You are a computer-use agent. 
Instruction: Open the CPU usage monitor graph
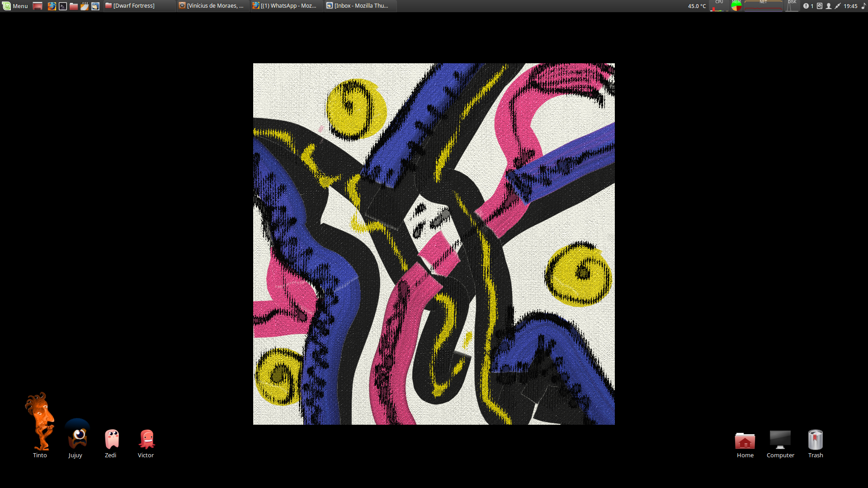[719, 6]
